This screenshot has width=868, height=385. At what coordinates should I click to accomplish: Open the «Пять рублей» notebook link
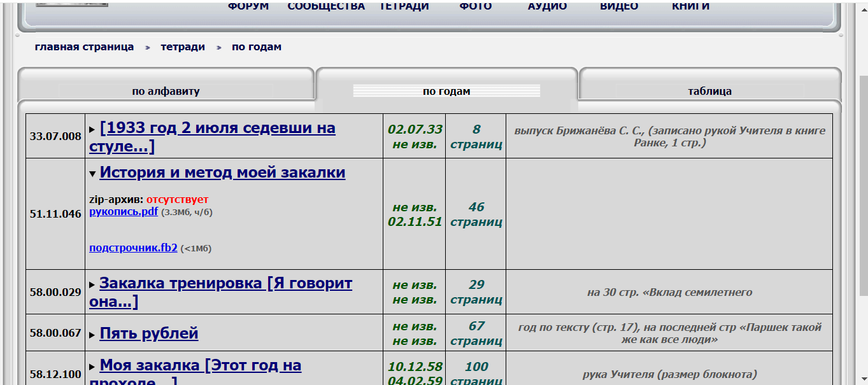(149, 333)
